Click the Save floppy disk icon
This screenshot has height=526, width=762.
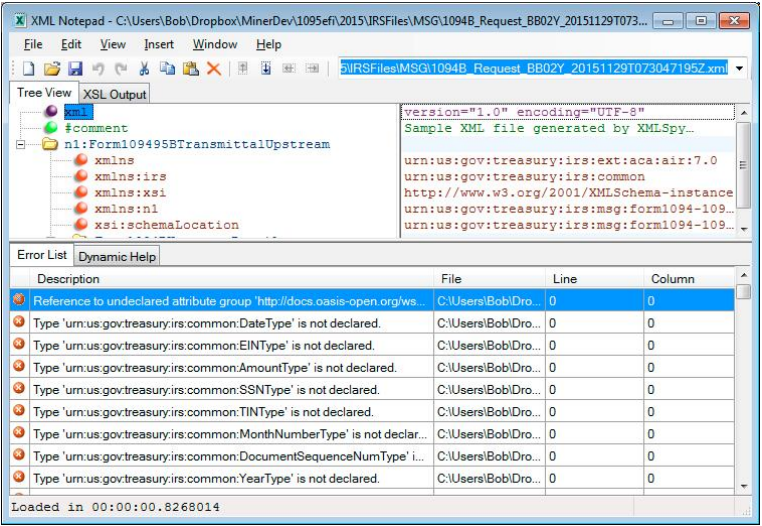(x=75, y=69)
